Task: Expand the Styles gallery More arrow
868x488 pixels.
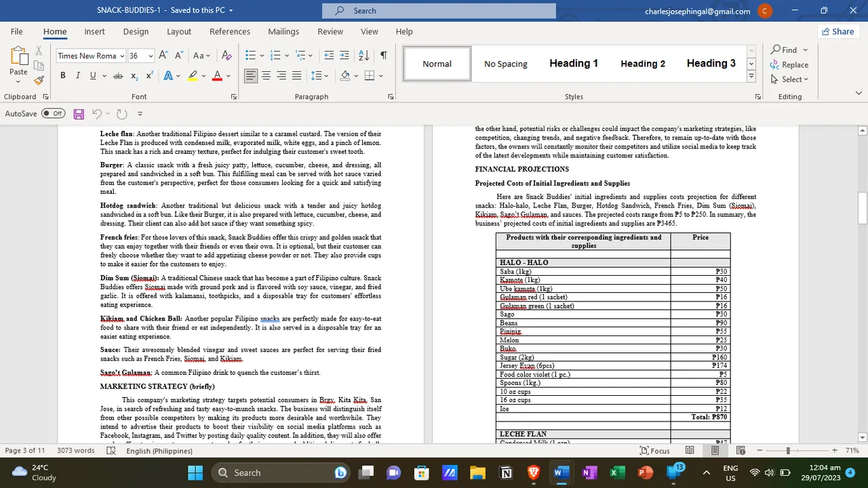Action: tap(751, 77)
